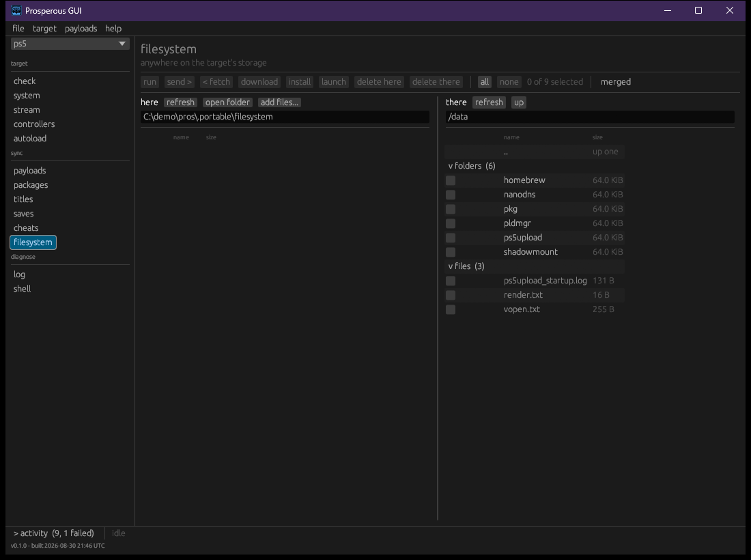Toggle the merged view option

pyautogui.click(x=615, y=82)
